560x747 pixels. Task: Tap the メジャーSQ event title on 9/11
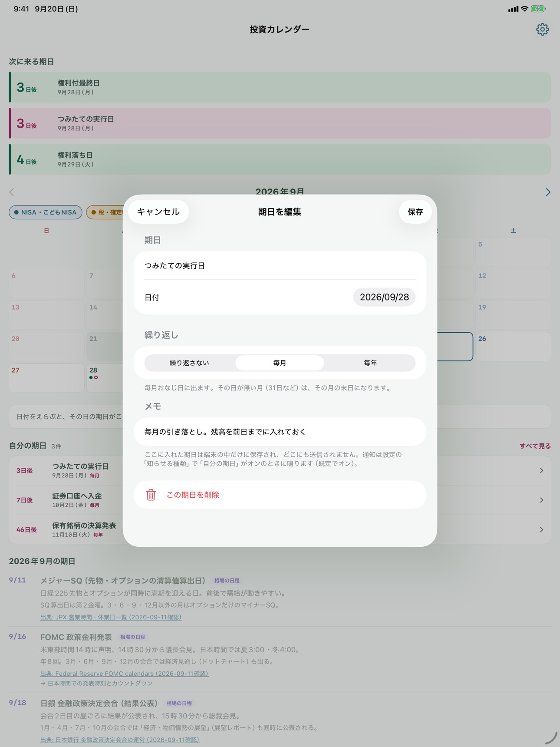123,581
